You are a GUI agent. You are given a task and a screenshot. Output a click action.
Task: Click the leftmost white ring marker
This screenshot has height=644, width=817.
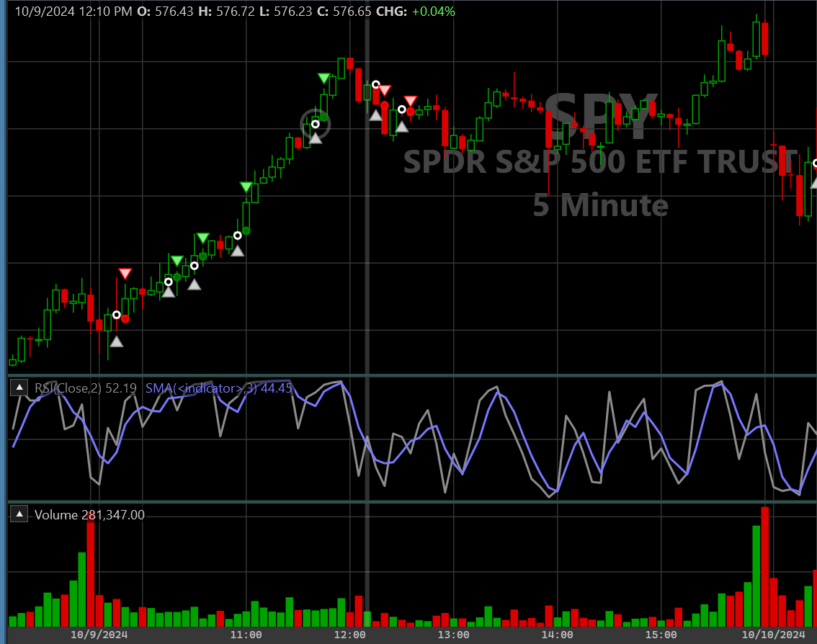pos(117,314)
